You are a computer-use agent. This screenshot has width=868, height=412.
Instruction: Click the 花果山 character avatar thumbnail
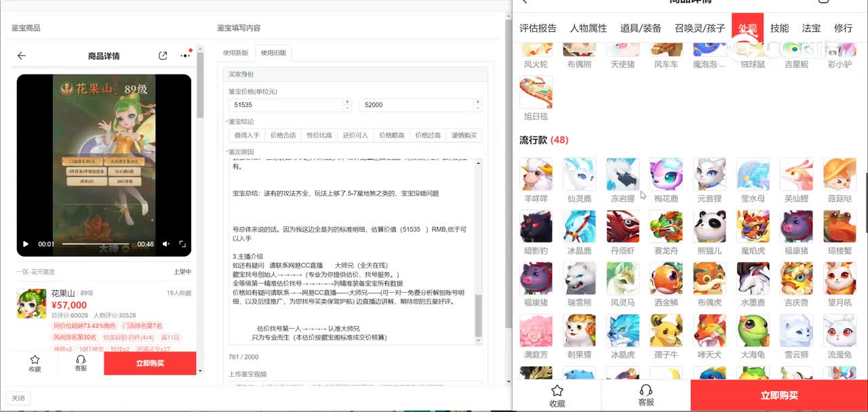pos(32,304)
